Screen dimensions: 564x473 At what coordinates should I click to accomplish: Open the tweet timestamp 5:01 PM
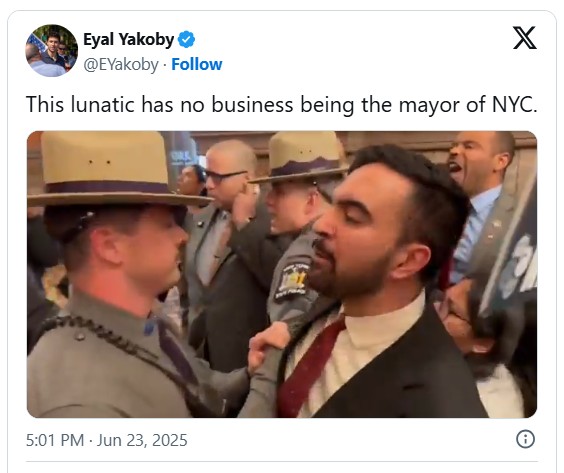pos(55,440)
